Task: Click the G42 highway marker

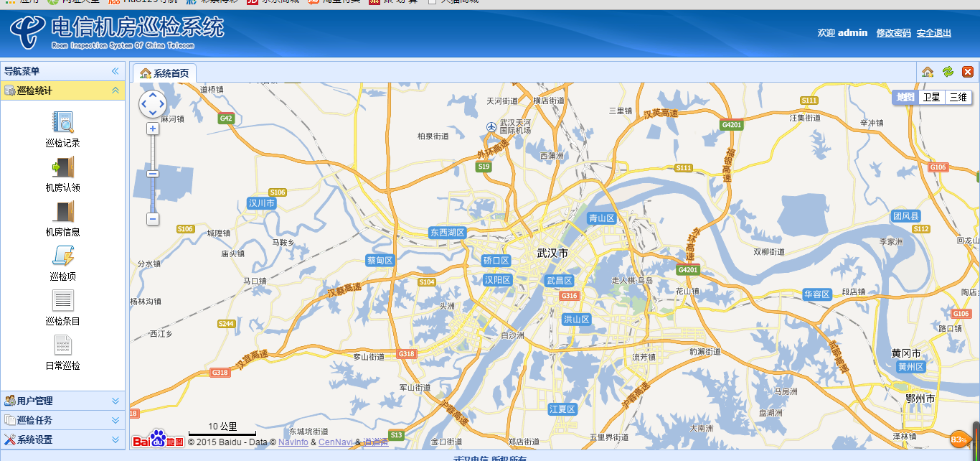Action: [227, 118]
